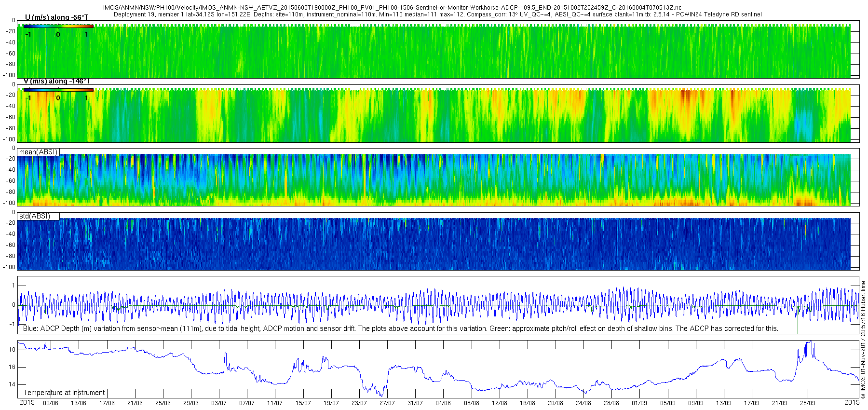Click the 23/07 date tick label
868x410 pixels.
[x=359, y=403]
